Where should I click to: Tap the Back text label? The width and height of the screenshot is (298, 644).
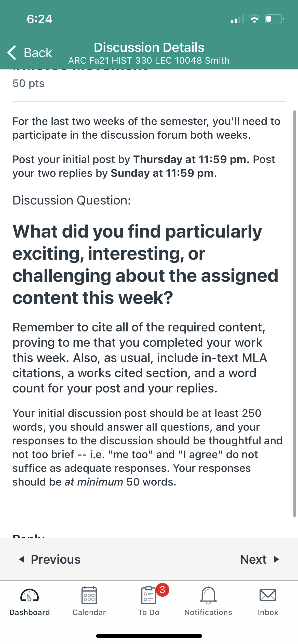click(38, 53)
